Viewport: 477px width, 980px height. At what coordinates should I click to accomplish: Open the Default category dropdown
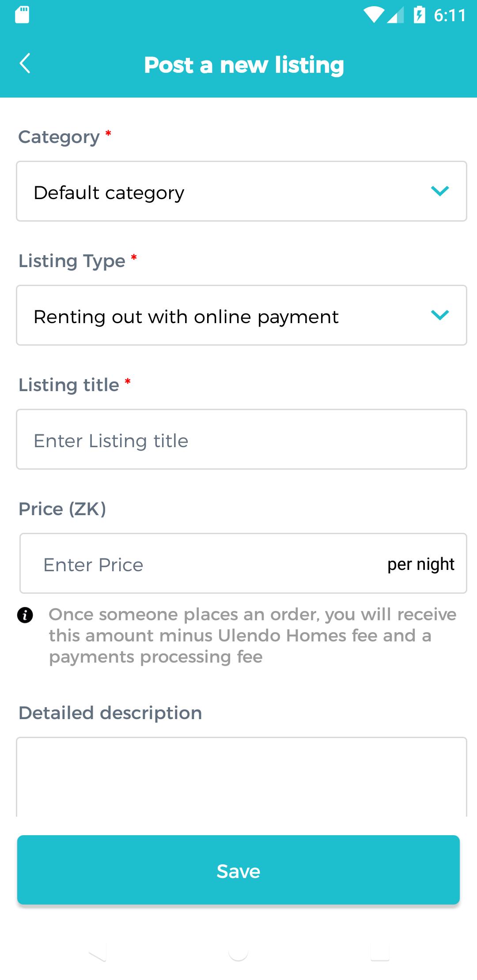(x=242, y=191)
